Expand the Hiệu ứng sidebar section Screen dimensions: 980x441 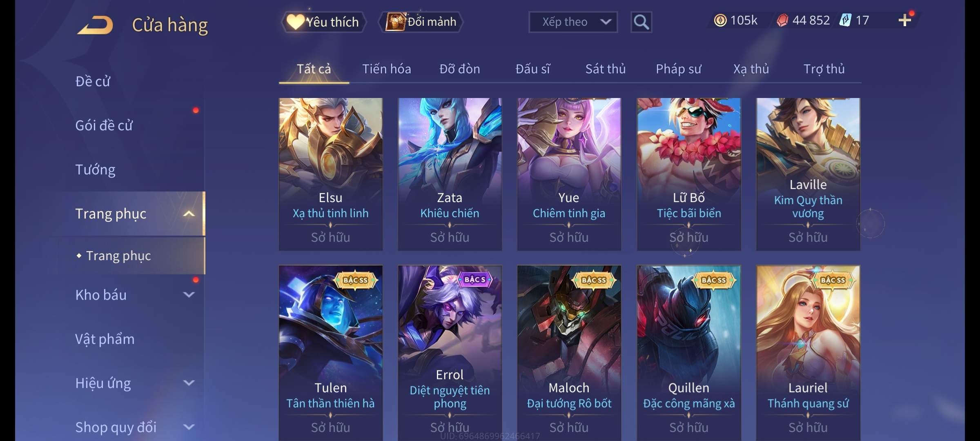(189, 383)
